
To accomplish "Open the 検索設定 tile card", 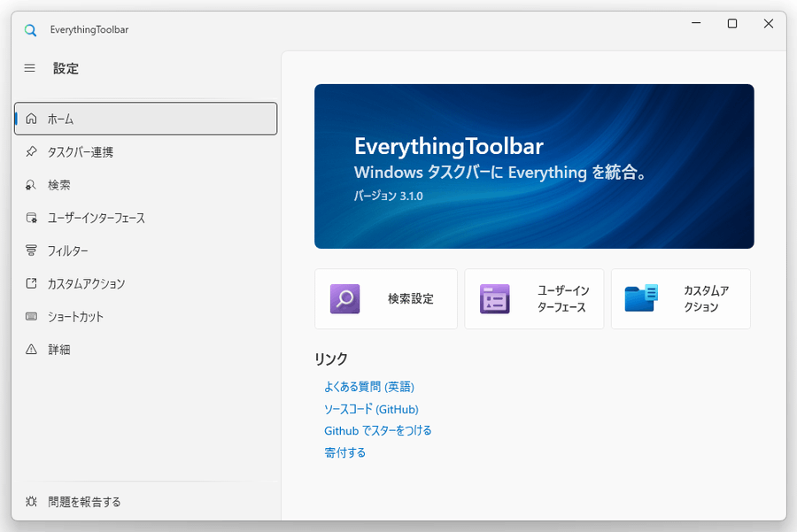I will click(386, 299).
